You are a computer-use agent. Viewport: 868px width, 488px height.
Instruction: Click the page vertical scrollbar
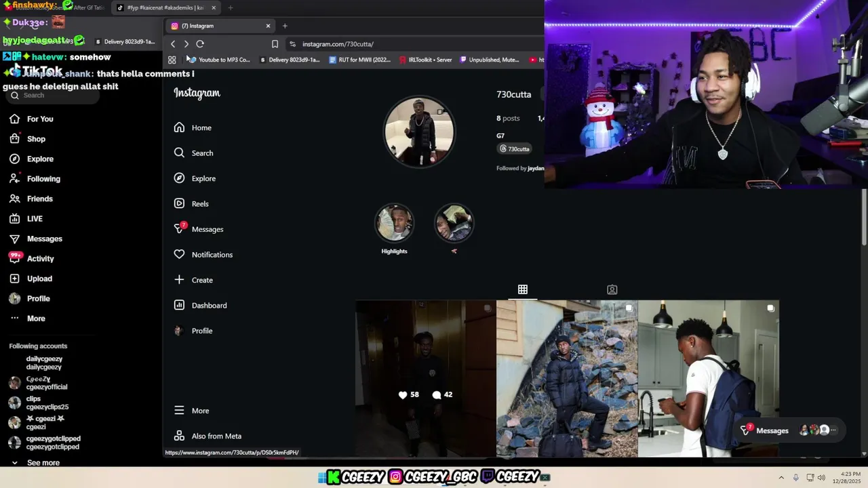coord(864,217)
